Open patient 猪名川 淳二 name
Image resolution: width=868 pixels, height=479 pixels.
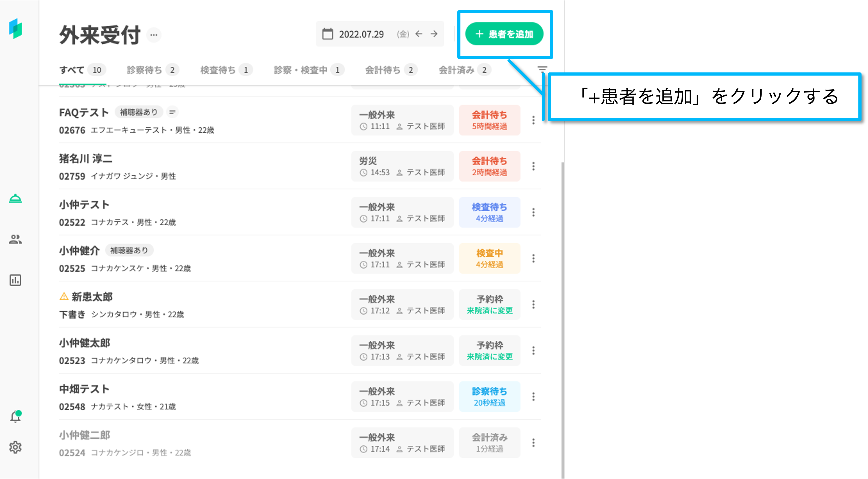86,158
